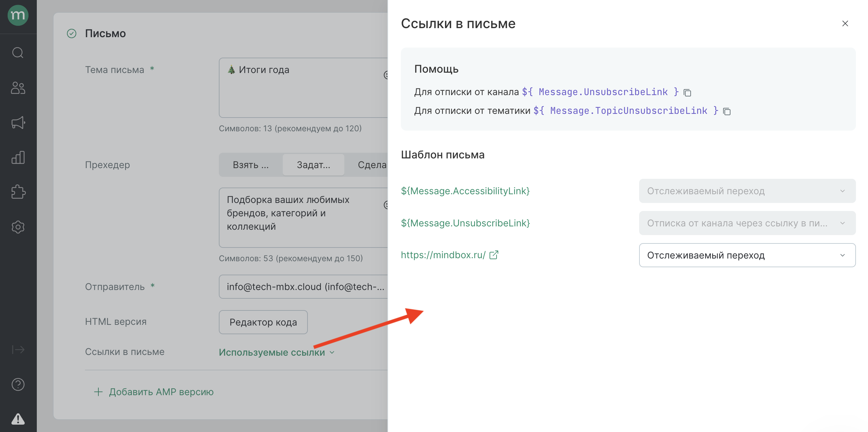Click Добавить AMP версию link
Screen dimensions: 868x432
(x=154, y=392)
